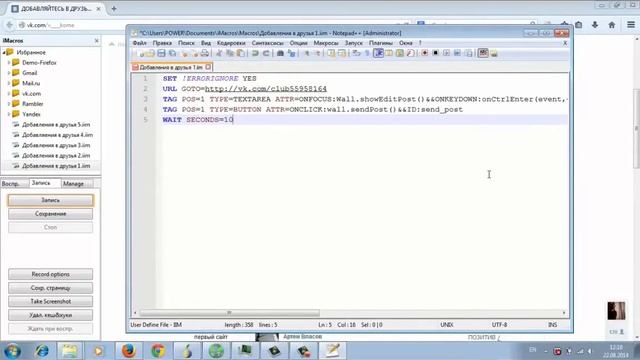Viewport: 640px width, 360px height.
Task: Open the Плагины menu
Action: point(381,43)
